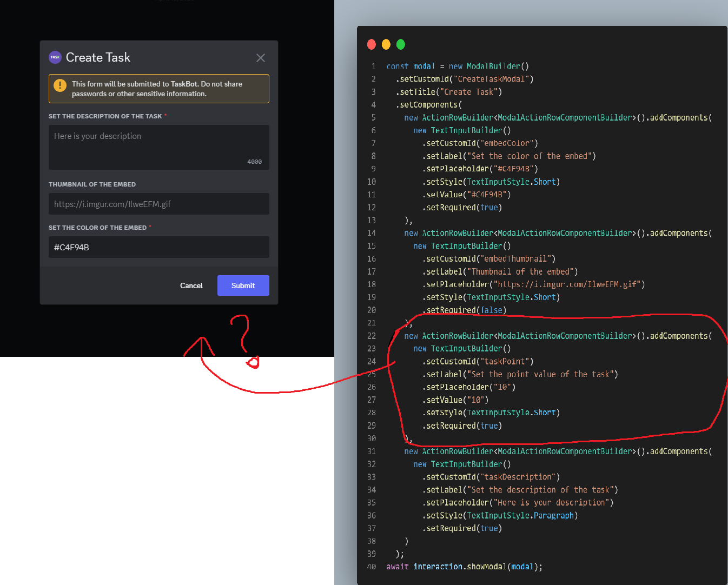
Task: Click the "THUMBNAIL OF THE EMBED" label
Action: click(92, 184)
